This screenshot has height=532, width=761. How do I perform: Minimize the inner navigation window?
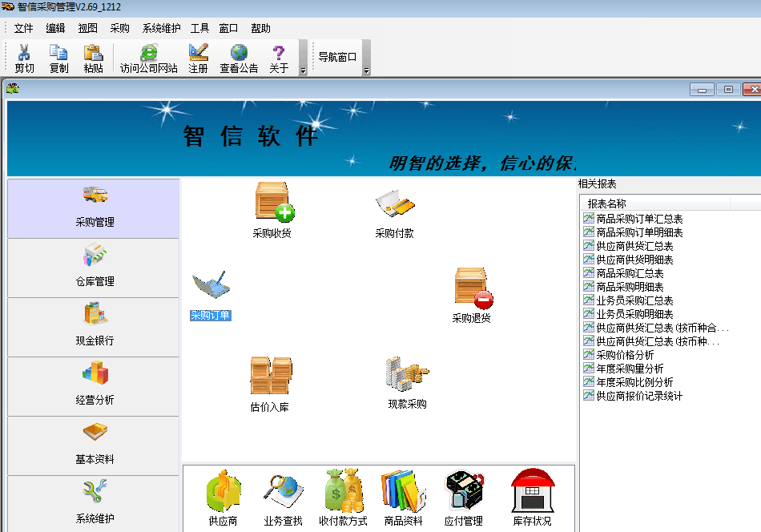pos(702,89)
